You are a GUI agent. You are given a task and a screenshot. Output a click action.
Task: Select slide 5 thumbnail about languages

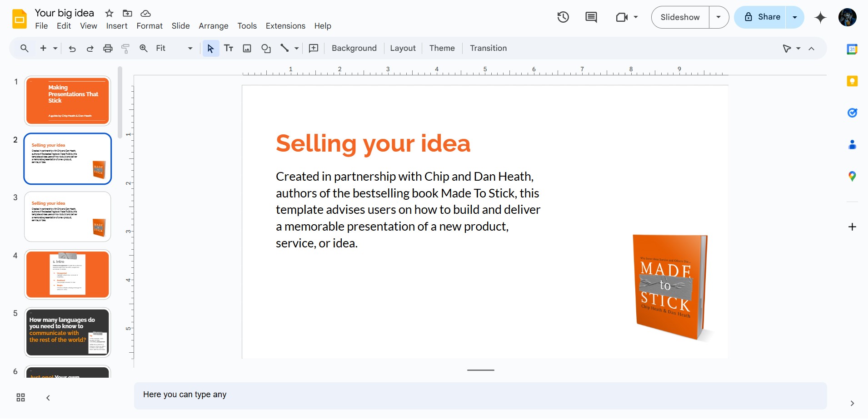pyautogui.click(x=67, y=333)
